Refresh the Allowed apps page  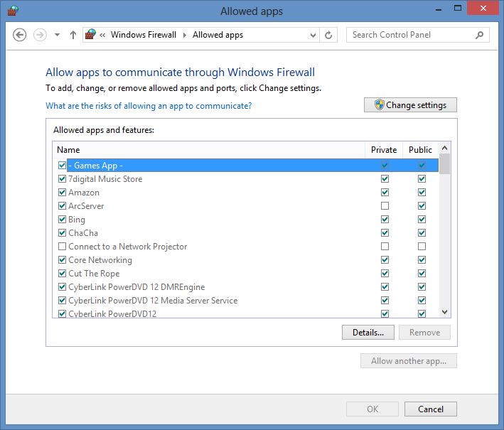[328, 35]
